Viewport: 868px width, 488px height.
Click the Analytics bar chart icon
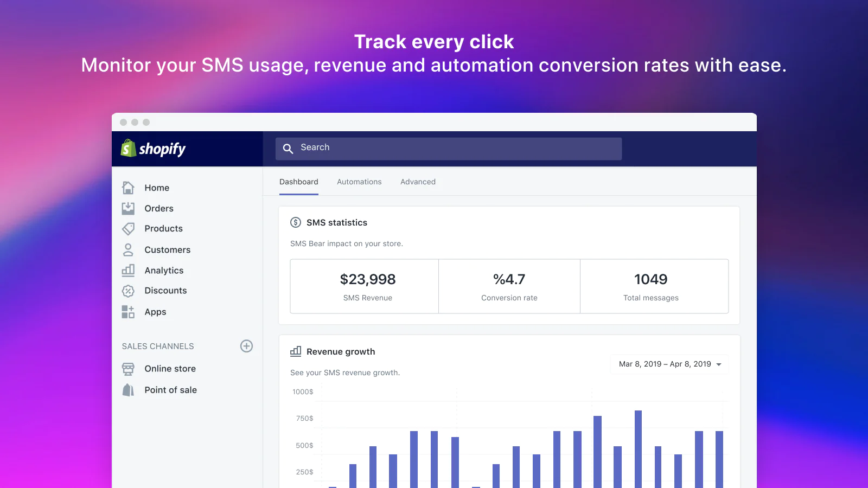pos(128,270)
